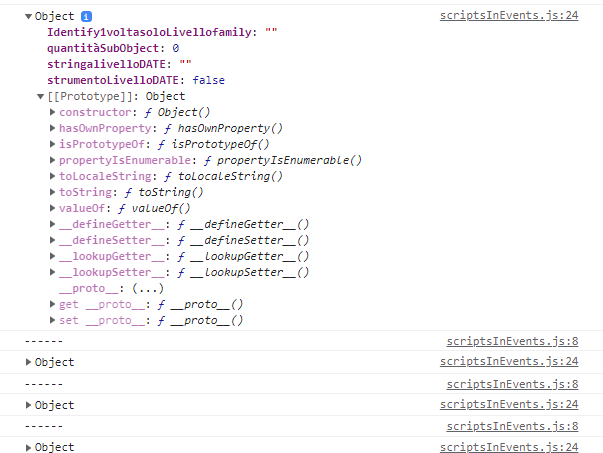Collapse the [[Prototype]] Object node

coord(40,97)
